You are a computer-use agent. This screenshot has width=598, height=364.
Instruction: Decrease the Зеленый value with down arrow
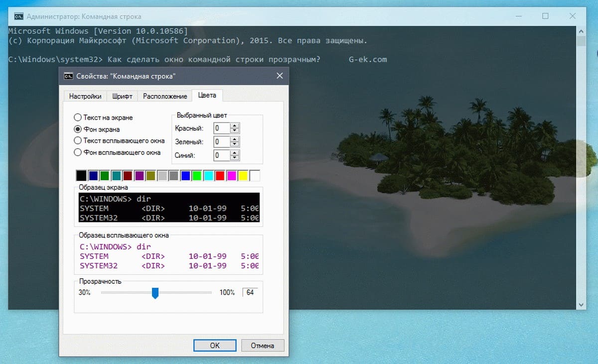click(235, 144)
